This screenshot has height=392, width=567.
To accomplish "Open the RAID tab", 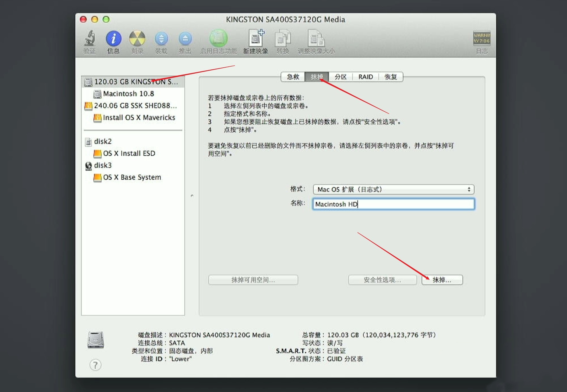I will pyautogui.click(x=366, y=77).
